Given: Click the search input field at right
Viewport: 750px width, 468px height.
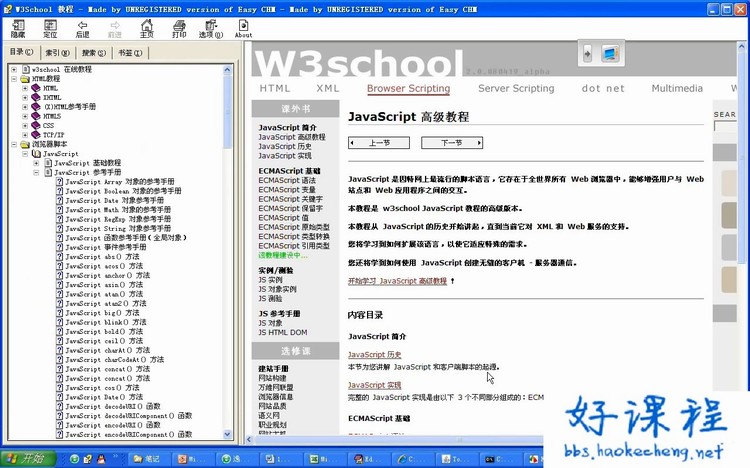Looking at the screenshot, I should pyautogui.click(x=725, y=126).
